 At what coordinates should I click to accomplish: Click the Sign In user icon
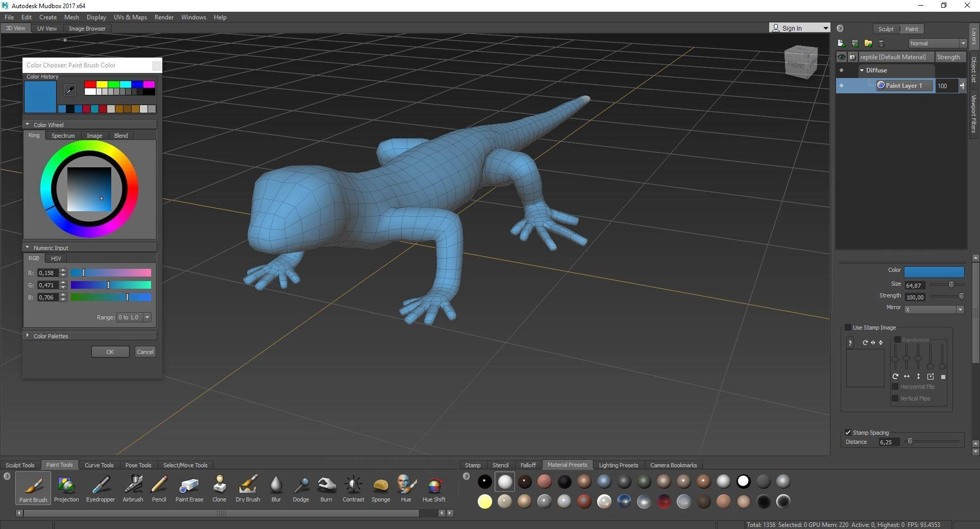776,28
